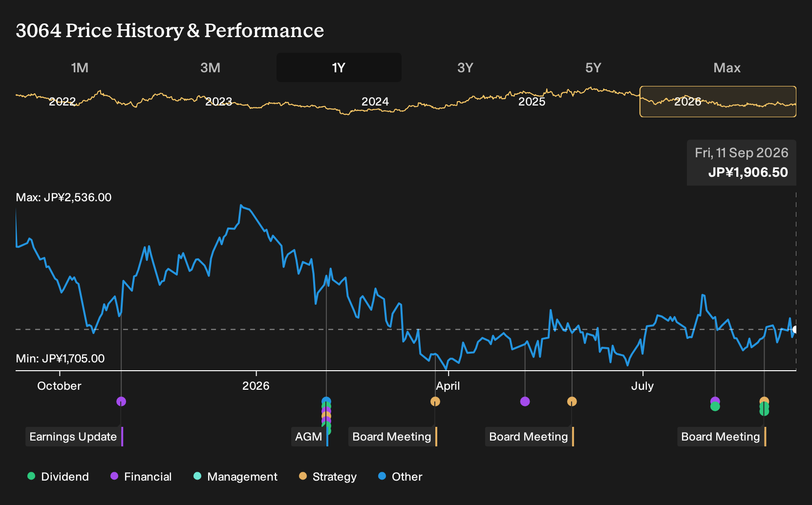
Task: Click the Min: JP¥1,705.00 label
Action: [60, 358]
